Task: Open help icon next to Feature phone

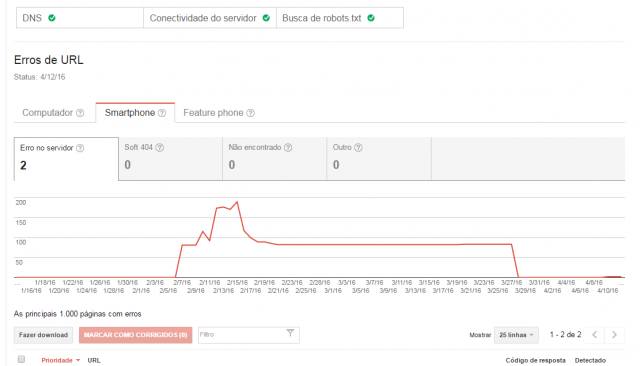Action: coord(251,113)
